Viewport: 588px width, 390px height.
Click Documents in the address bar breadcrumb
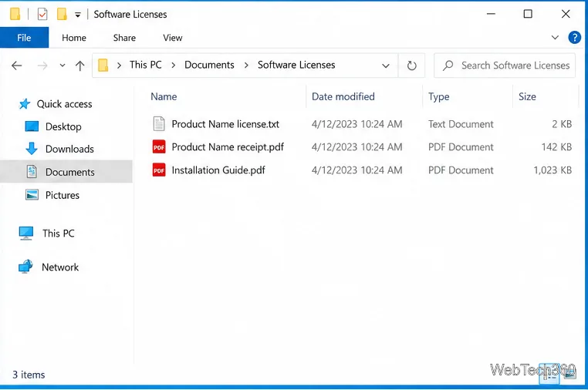(209, 65)
